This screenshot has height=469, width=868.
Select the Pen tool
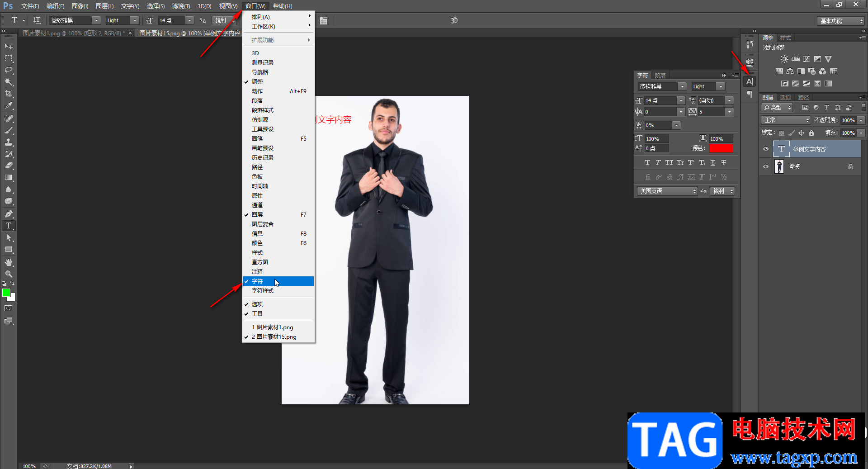point(9,213)
